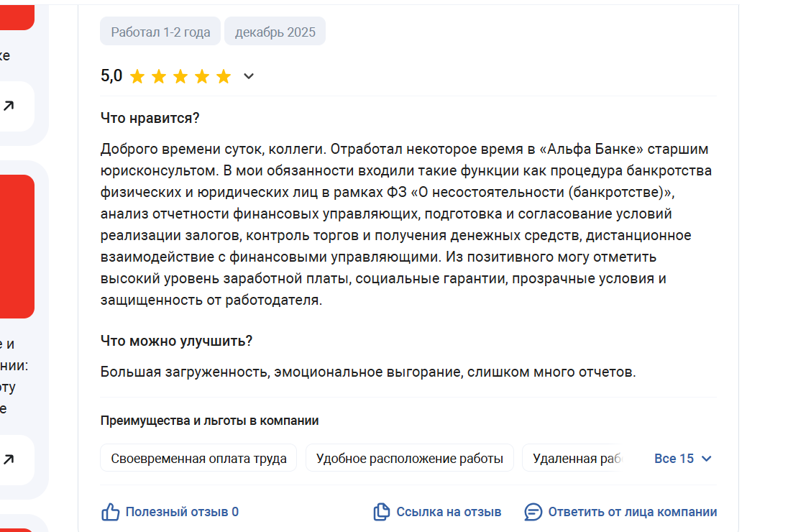This screenshot has height=532, width=811.
Task: Click the large red banner on left edge
Action: point(16,246)
